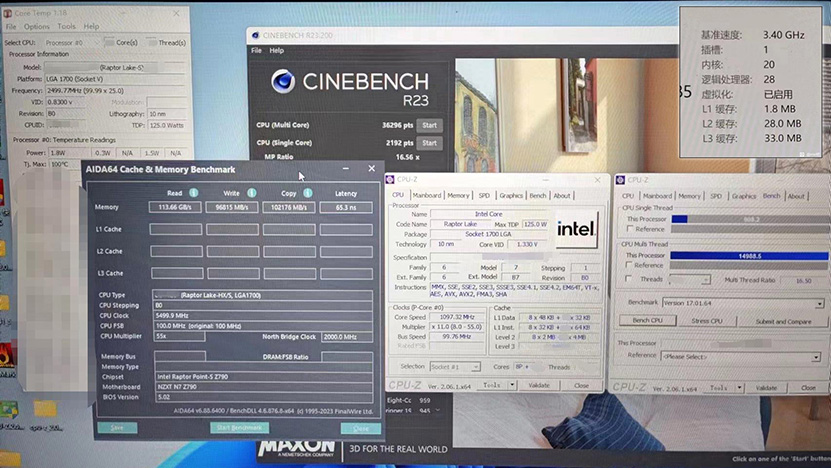Click the Core Temp title bar icon
831x468 pixels.
7,13
